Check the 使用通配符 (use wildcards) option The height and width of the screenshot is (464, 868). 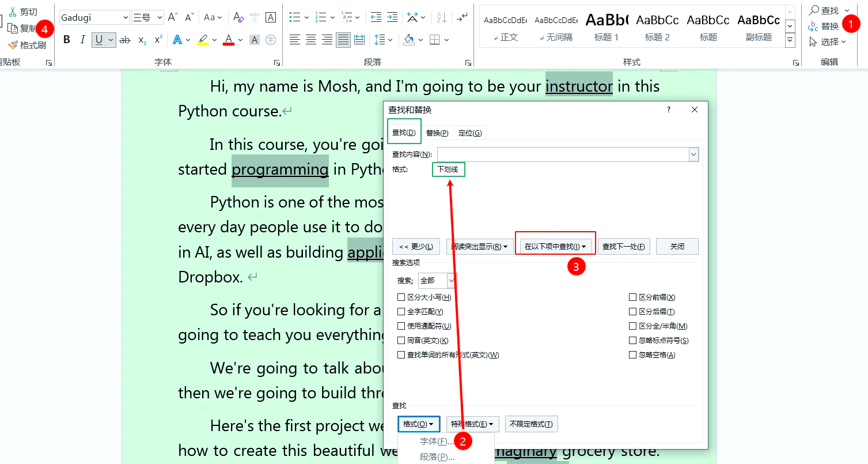[401, 326]
